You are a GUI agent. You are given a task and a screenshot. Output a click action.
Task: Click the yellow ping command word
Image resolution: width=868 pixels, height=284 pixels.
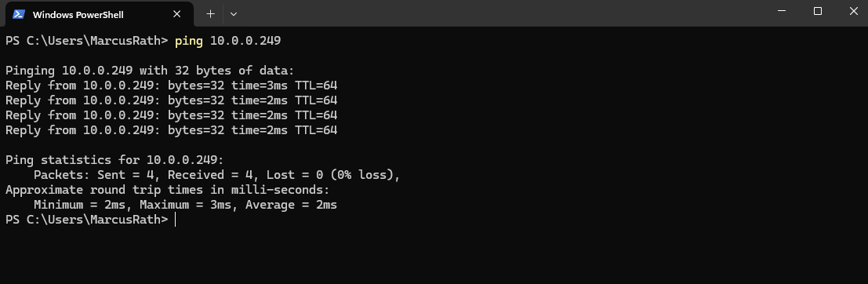click(x=189, y=41)
